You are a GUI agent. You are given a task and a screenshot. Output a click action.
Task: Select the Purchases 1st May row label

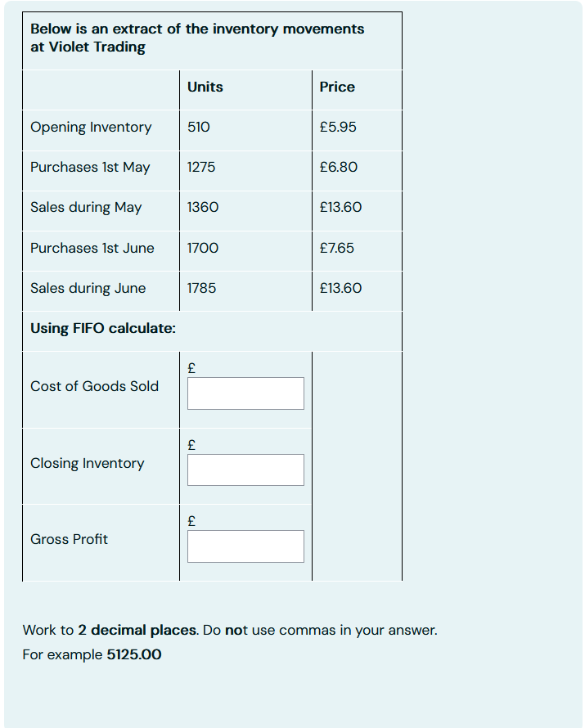coord(88,167)
